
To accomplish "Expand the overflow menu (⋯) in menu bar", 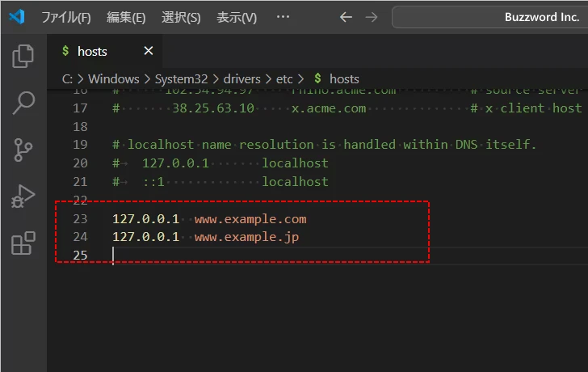I will pyautogui.click(x=283, y=17).
